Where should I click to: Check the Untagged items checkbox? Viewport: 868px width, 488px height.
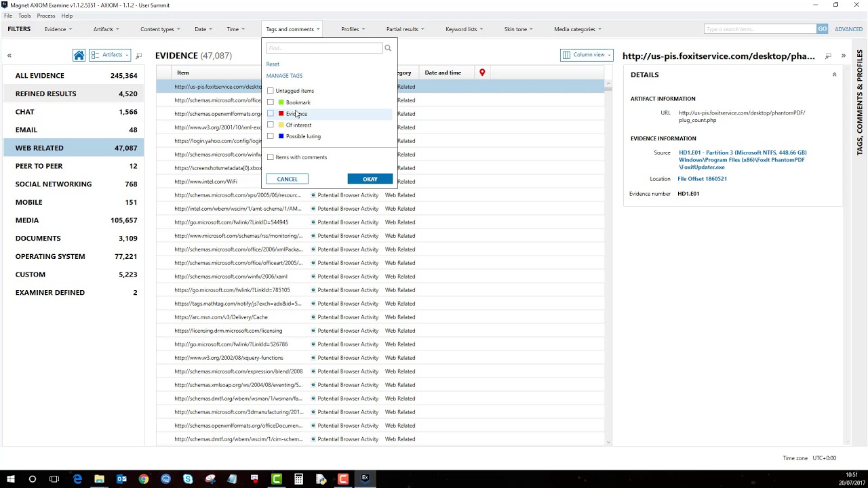(x=271, y=91)
